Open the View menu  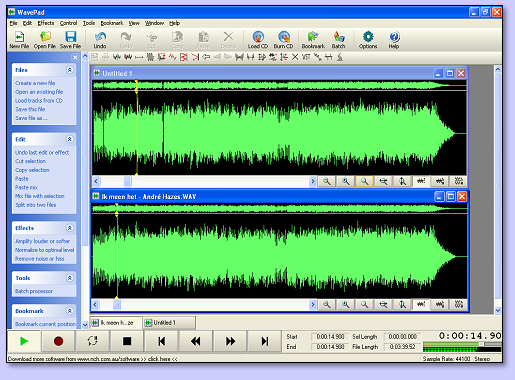(134, 23)
